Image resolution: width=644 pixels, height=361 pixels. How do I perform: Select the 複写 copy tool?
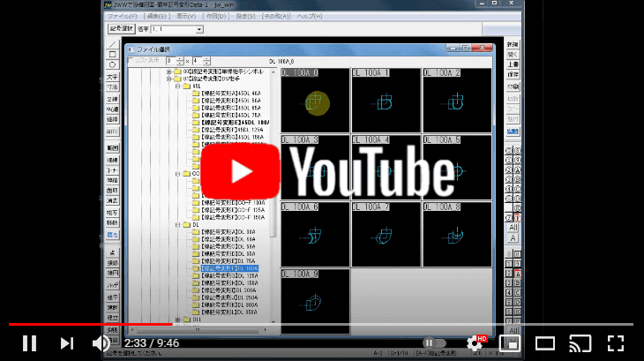pos(112,213)
